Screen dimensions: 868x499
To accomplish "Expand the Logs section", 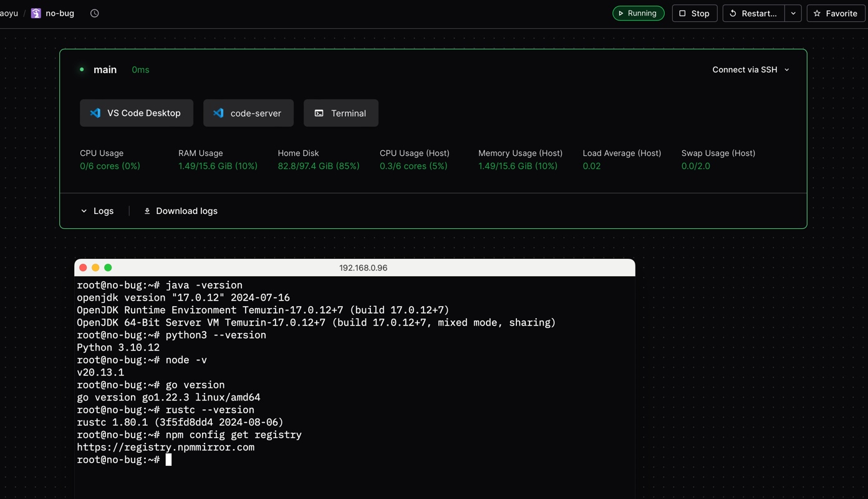I will [97, 211].
